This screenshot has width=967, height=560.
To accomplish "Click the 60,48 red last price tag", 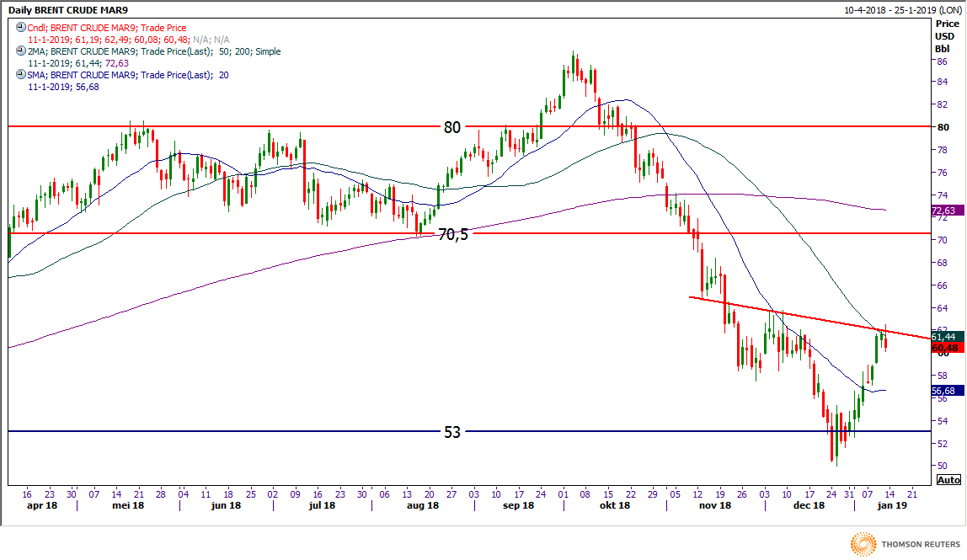I will click(x=947, y=348).
